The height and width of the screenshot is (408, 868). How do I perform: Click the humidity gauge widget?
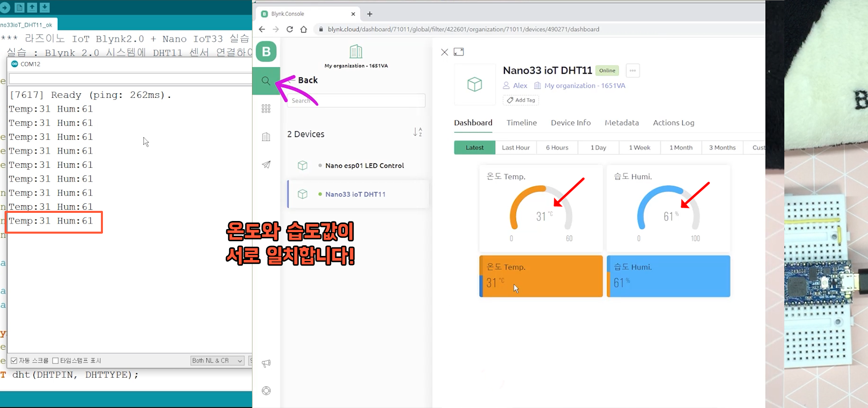pos(668,208)
